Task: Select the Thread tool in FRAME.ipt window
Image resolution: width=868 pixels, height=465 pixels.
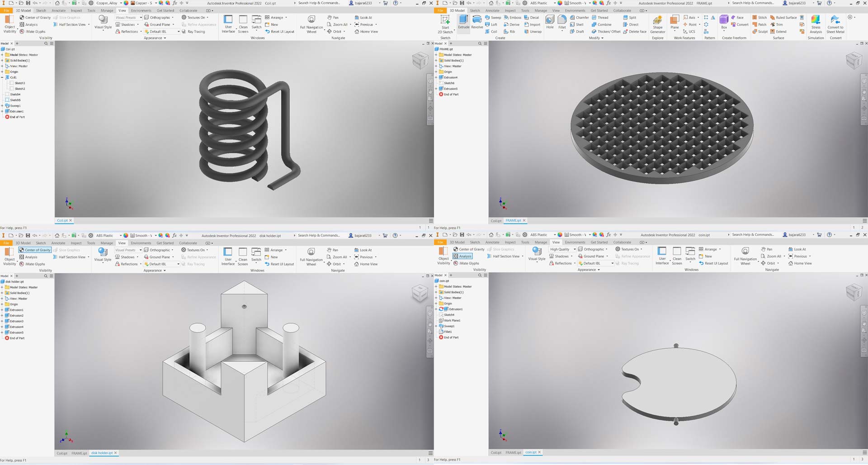Action: [x=600, y=18]
